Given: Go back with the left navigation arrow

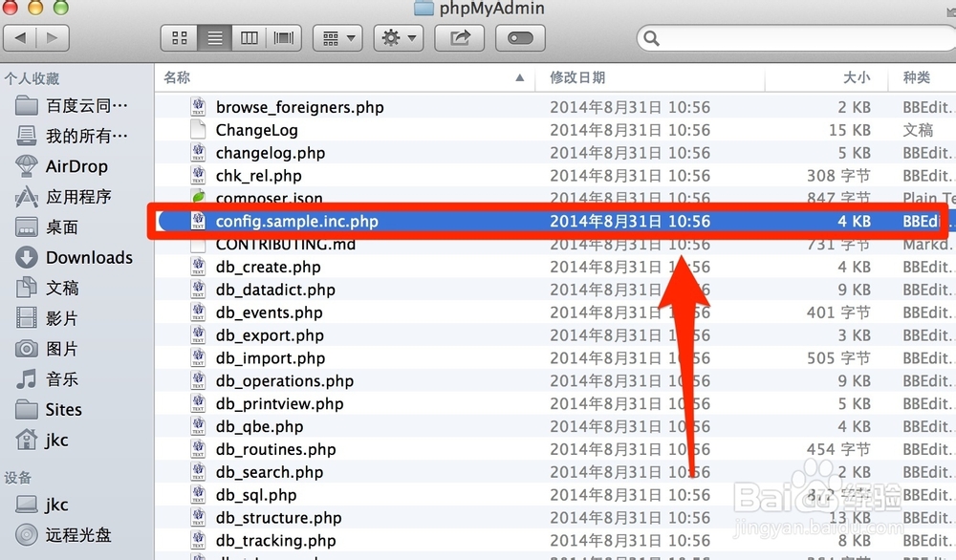Looking at the screenshot, I should (x=20, y=38).
